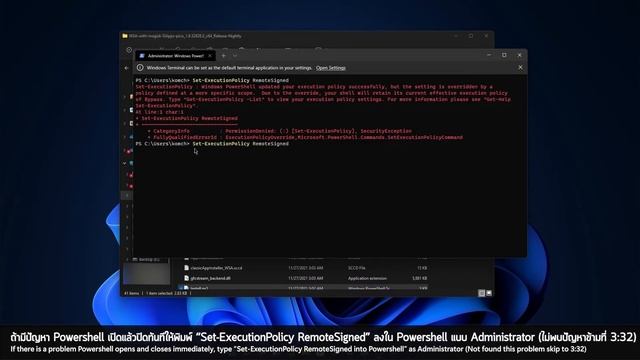640x360 pixels.
Task: Close the Administrator Windows PowerShell tab
Action: click(210, 56)
